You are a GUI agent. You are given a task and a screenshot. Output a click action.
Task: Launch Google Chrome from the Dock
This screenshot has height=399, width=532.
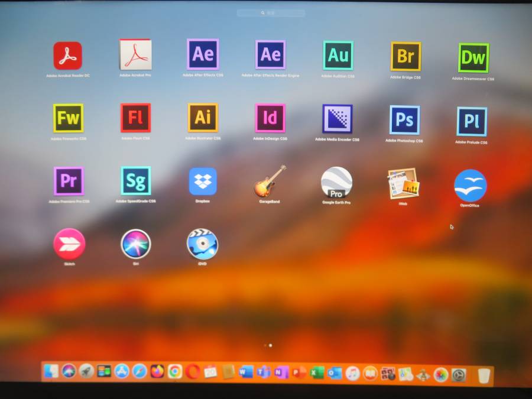click(175, 372)
